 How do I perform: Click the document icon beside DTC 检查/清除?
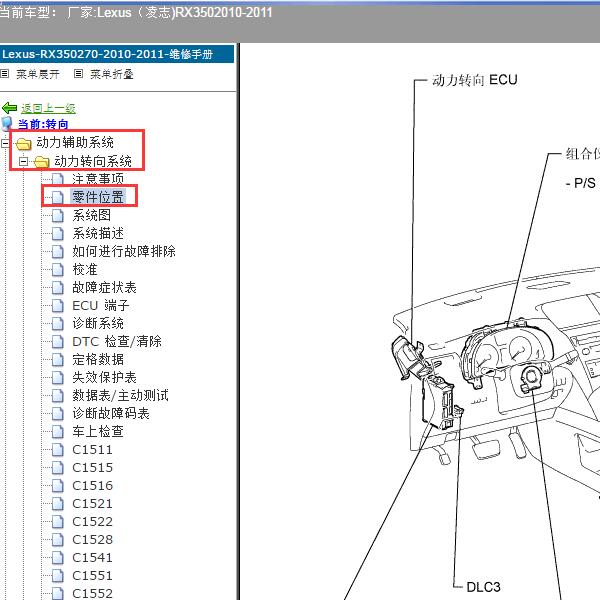pyautogui.click(x=57, y=341)
